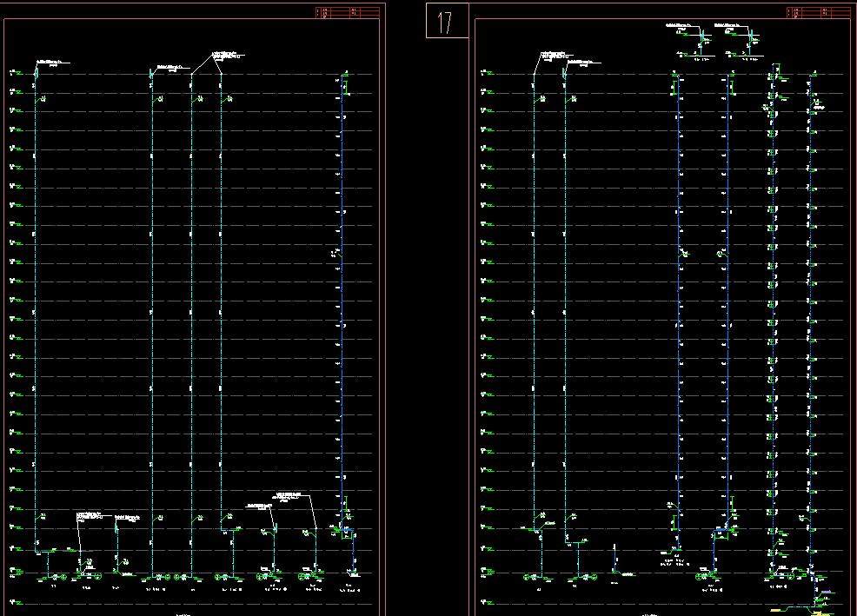Click the top callout label of leftmost riser
857x616 pixels.
[x=50, y=63]
